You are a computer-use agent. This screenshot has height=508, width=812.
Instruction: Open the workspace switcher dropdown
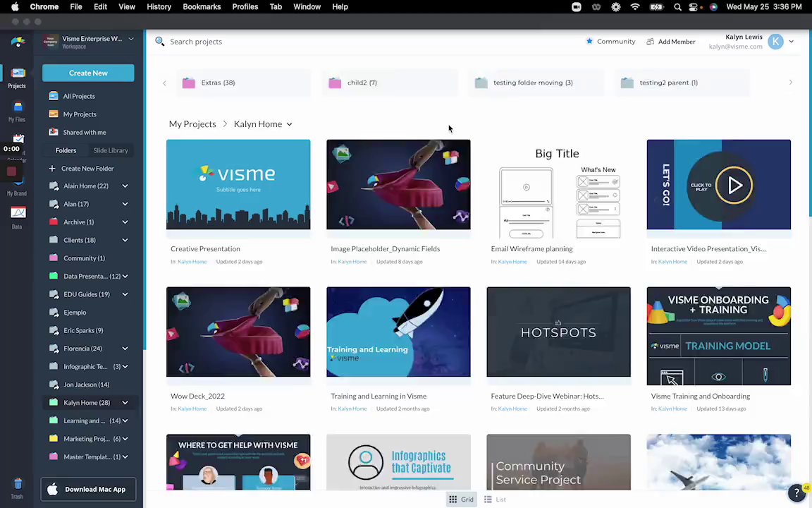[x=131, y=39]
